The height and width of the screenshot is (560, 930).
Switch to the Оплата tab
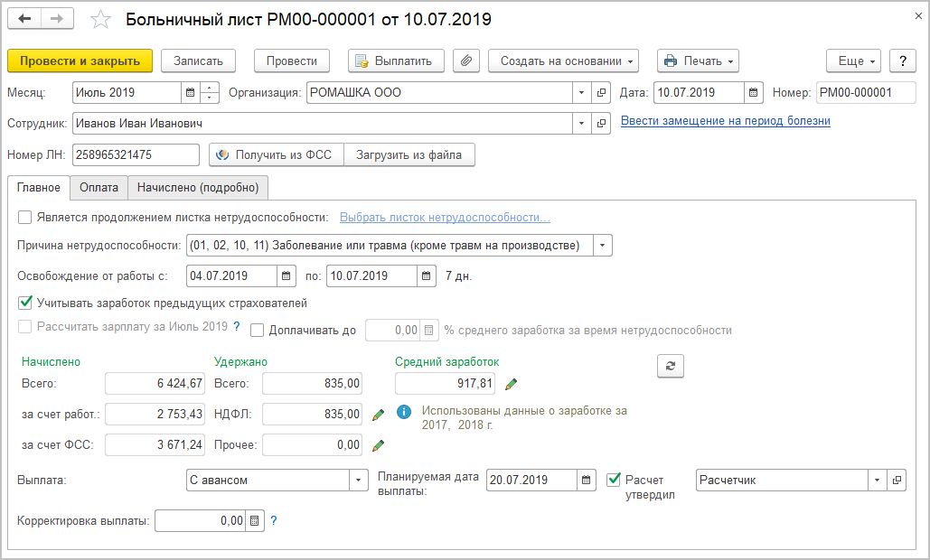click(99, 187)
